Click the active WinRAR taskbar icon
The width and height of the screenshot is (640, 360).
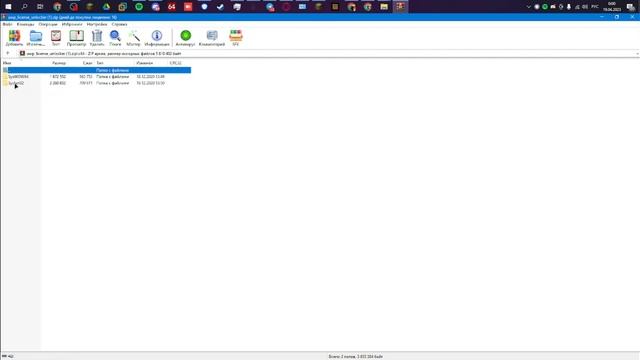tap(400, 7)
